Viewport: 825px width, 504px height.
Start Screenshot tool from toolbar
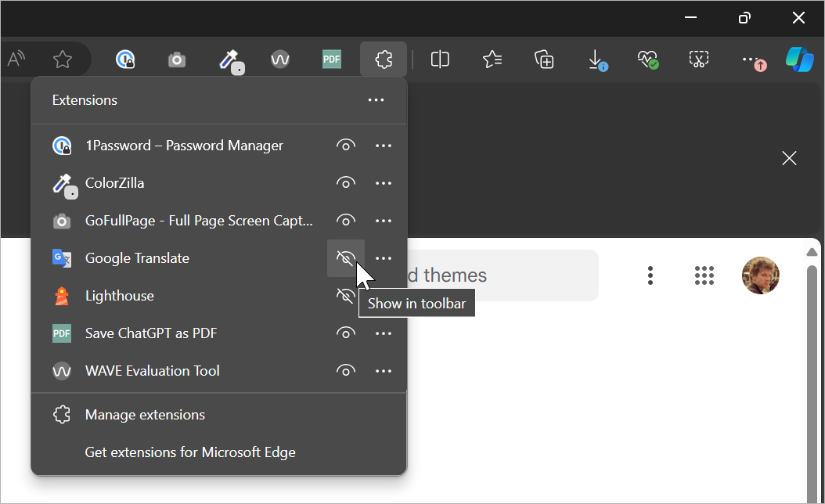699,59
